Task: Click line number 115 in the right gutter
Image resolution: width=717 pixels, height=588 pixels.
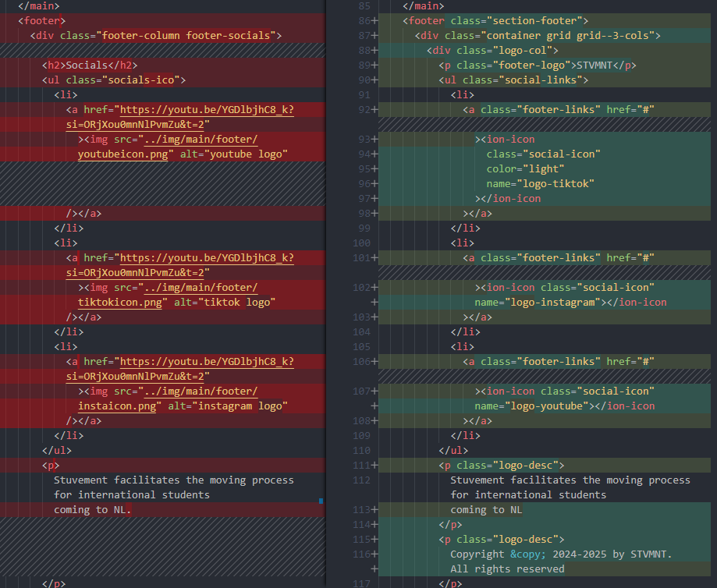Action: point(360,540)
